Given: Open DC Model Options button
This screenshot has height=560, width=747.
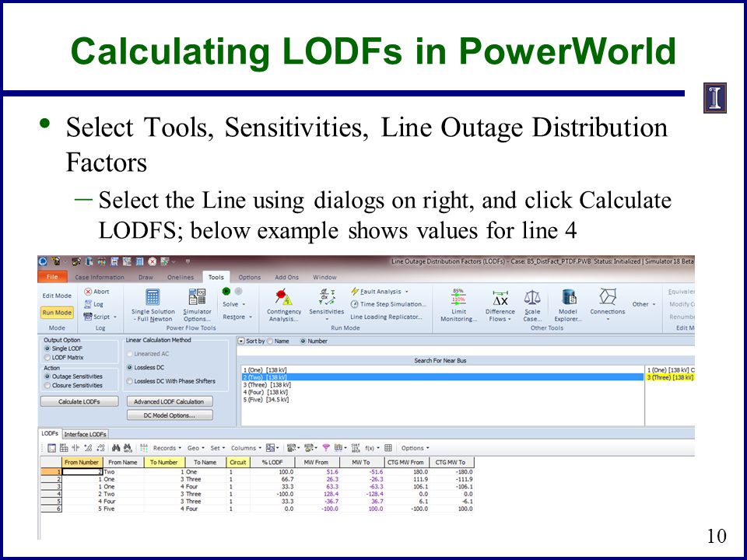Looking at the screenshot, I should (169, 415).
